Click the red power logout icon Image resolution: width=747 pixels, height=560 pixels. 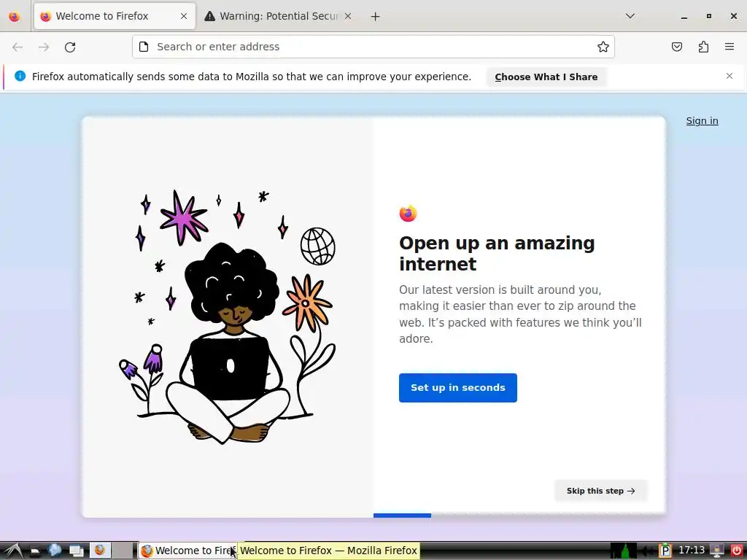(x=737, y=551)
